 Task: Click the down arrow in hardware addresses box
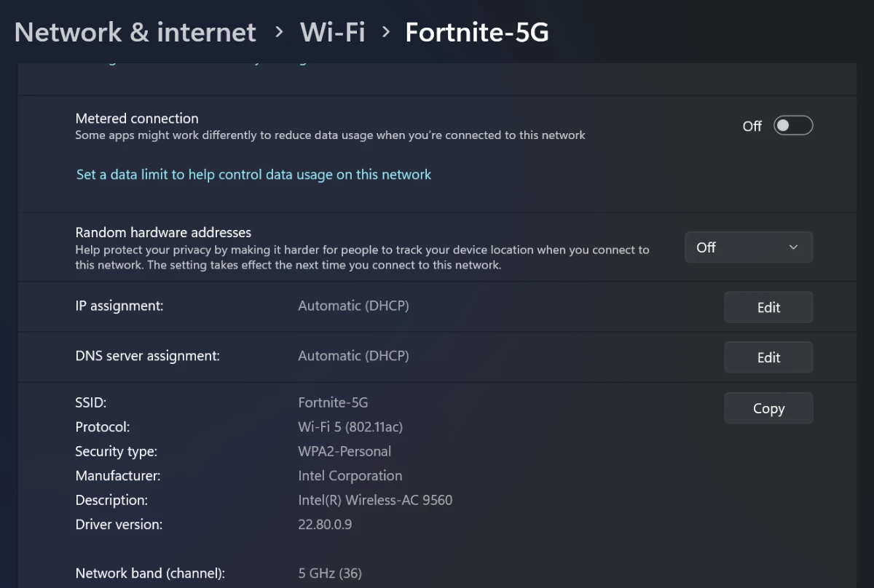point(793,247)
